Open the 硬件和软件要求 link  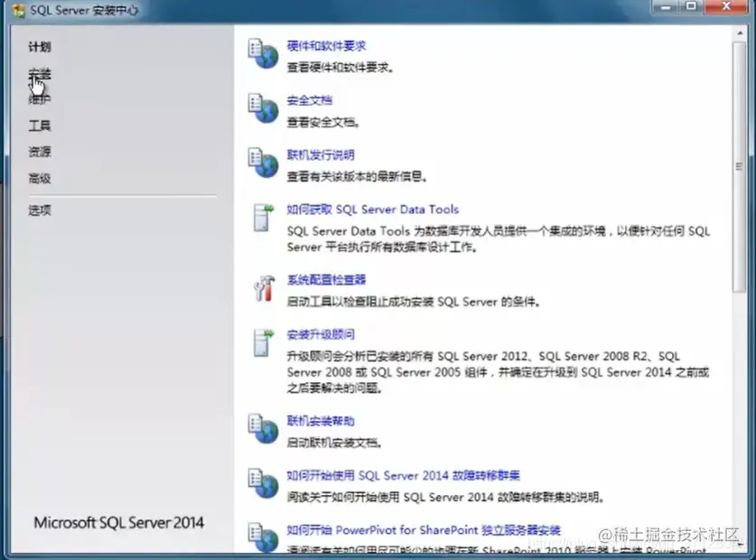(x=326, y=46)
